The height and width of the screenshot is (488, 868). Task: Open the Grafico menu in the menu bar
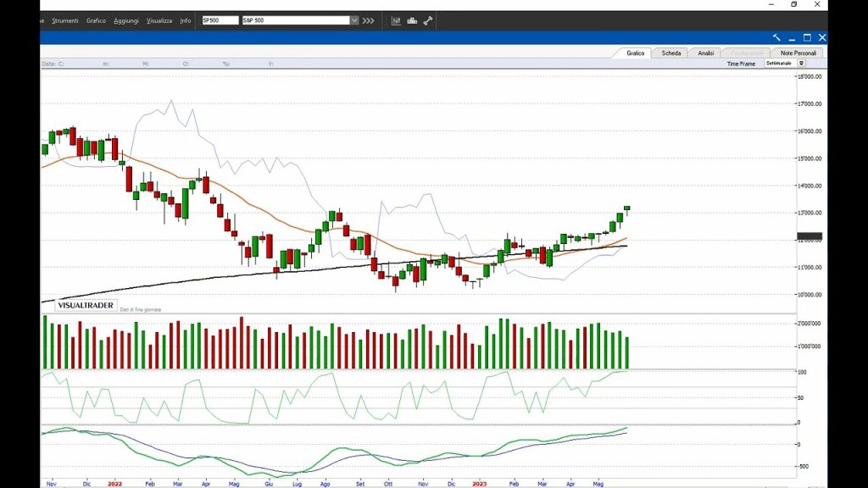tap(96, 20)
